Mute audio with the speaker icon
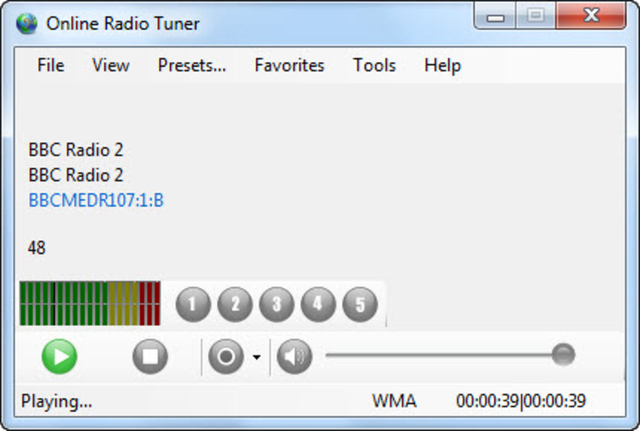Screen dimensions: 640x431 (x=294, y=356)
